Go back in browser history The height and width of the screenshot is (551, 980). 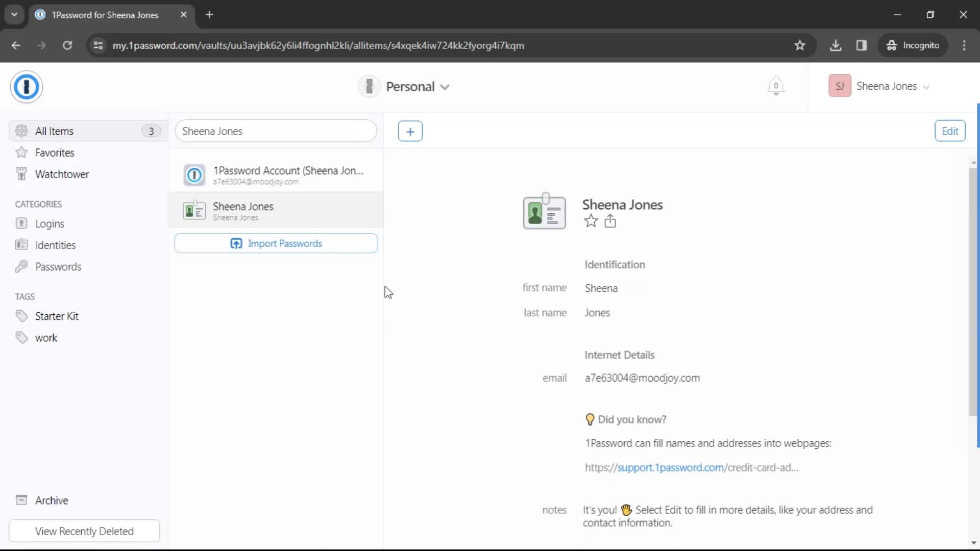16,45
